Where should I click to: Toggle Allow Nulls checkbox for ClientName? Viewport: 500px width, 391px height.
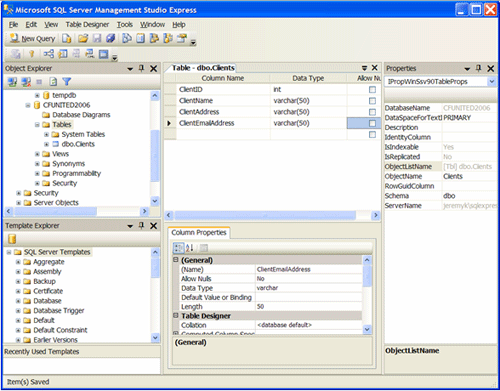coord(372,101)
